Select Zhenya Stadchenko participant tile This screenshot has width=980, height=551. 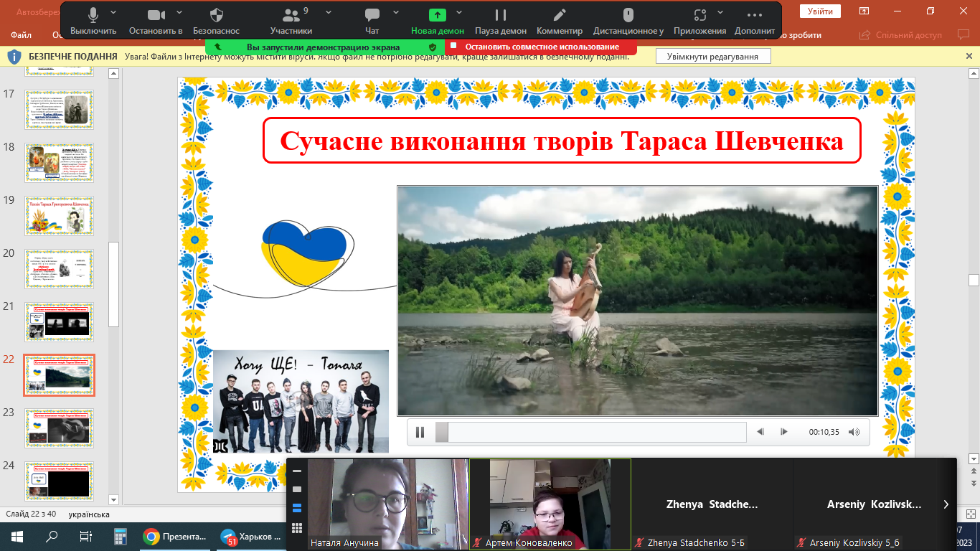pyautogui.click(x=712, y=504)
